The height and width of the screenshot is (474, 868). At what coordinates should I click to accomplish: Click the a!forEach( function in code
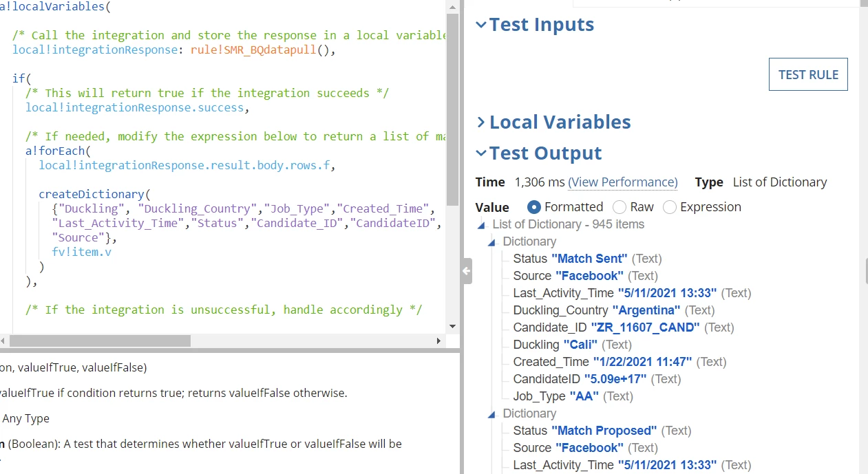click(x=58, y=151)
